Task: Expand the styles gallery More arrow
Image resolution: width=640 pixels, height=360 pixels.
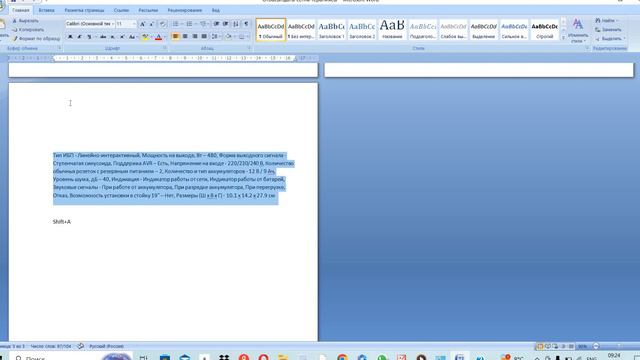Action: (x=564, y=38)
